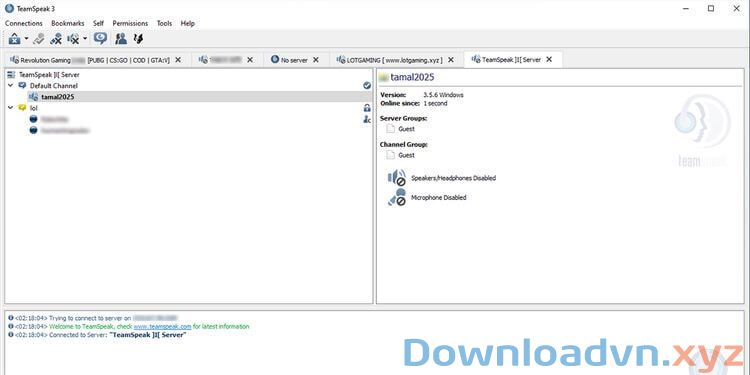Click the greyed Activate Microphone toolbar icon

tap(39, 39)
